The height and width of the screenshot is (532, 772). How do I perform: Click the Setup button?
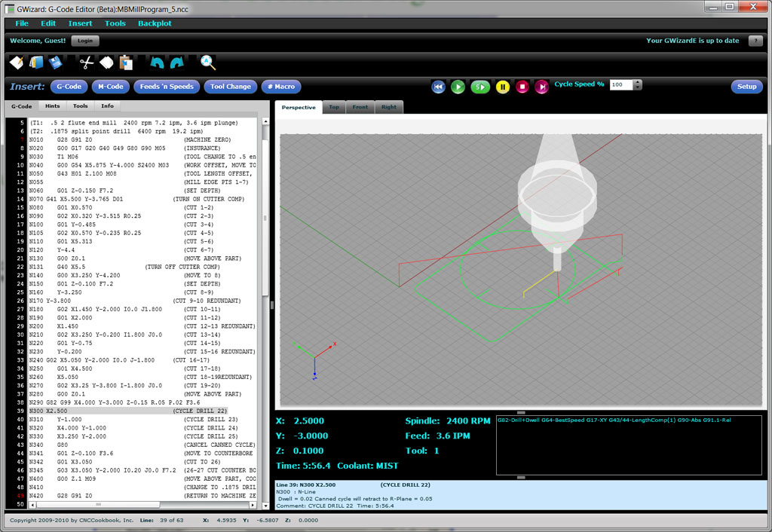tap(746, 87)
